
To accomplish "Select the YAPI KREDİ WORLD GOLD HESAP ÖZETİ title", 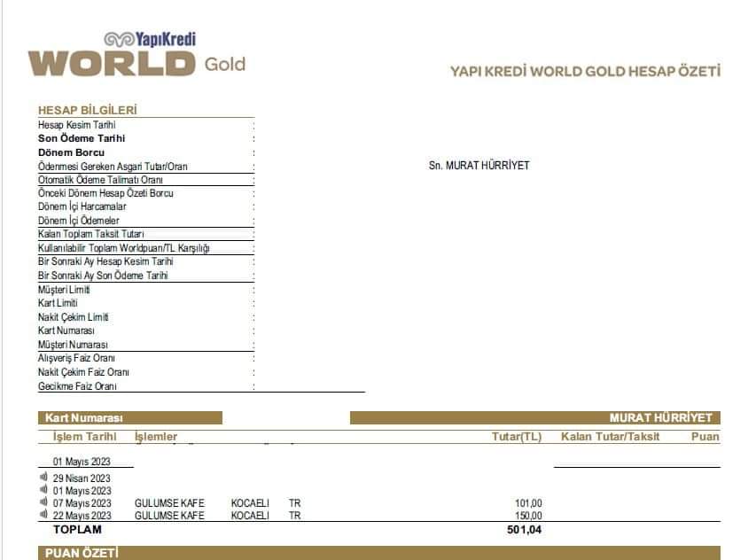I will click(585, 71).
